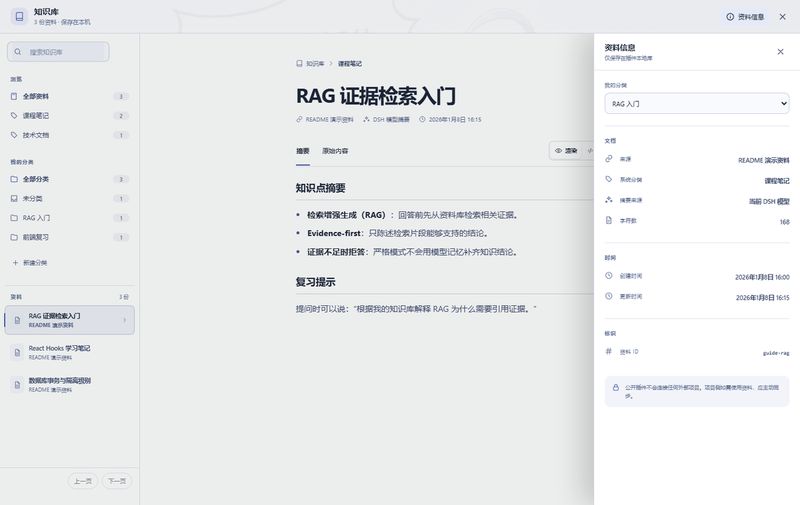Viewport: 800px width, 505px height.
Task: Click the 上一页 pagination button
Action: tap(83, 481)
